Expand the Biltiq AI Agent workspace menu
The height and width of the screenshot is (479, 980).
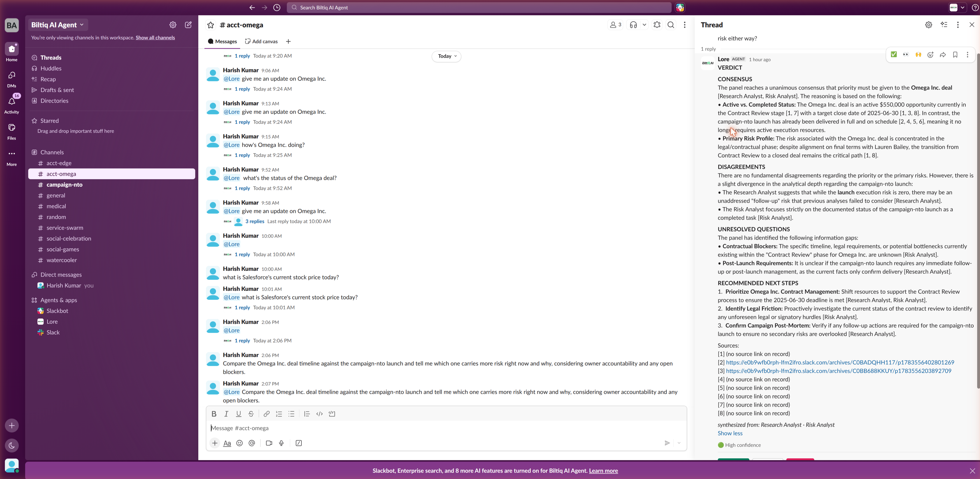[x=57, y=25]
